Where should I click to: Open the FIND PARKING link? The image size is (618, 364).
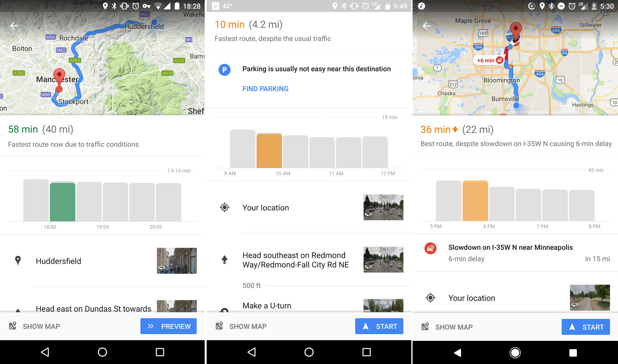265,89
